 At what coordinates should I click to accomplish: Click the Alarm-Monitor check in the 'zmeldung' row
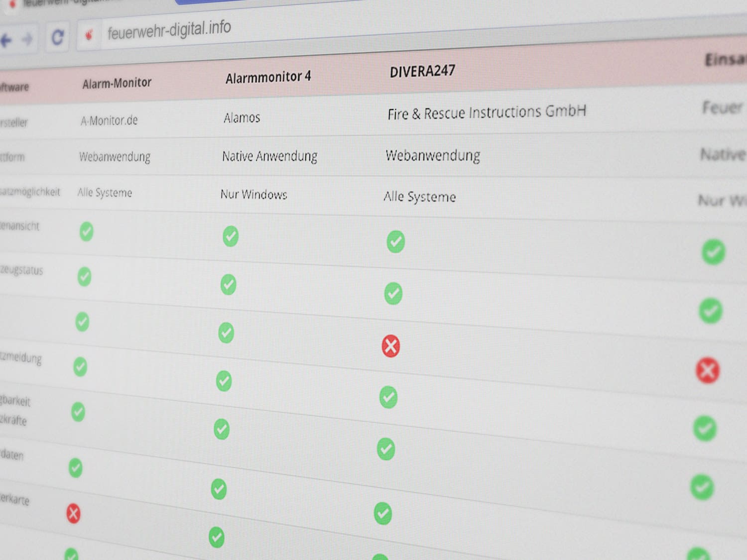point(80,367)
